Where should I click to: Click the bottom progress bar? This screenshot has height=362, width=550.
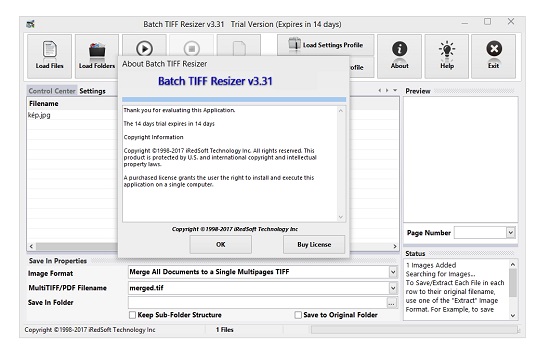click(414, 330)
